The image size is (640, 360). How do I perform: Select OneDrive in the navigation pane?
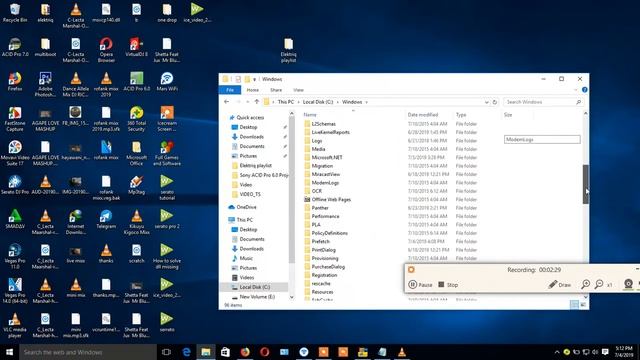point(246,207)
